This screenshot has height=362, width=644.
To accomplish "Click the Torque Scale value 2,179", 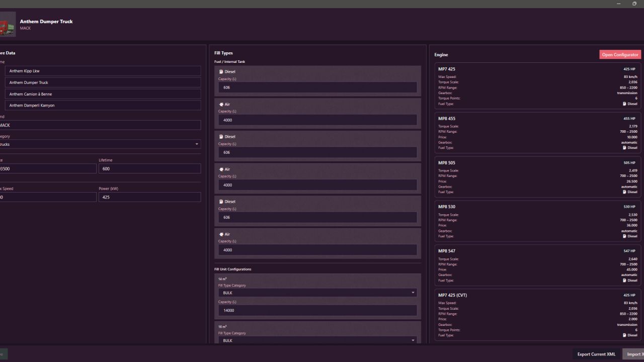I will [633, 126].
